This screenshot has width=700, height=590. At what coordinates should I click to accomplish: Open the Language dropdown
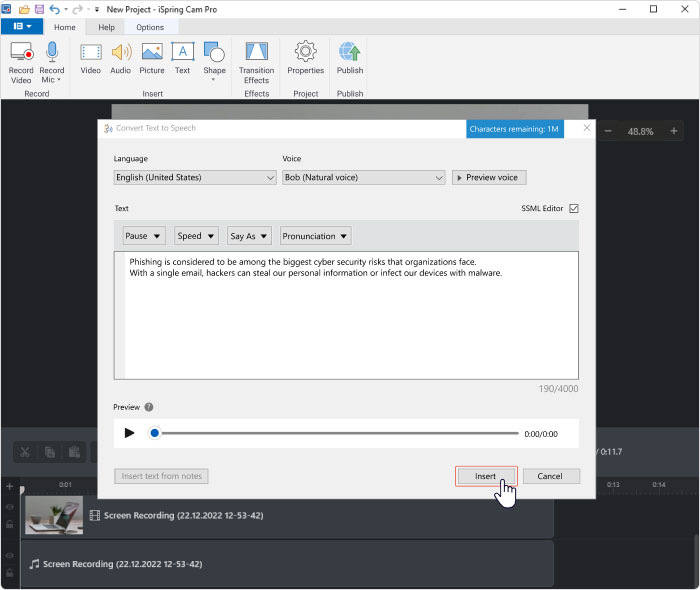point(195,177)
